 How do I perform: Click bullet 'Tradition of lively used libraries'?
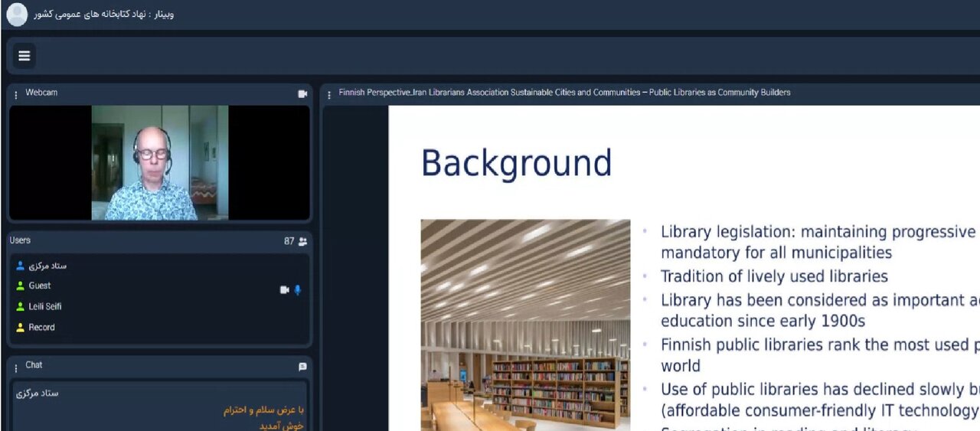774,276
